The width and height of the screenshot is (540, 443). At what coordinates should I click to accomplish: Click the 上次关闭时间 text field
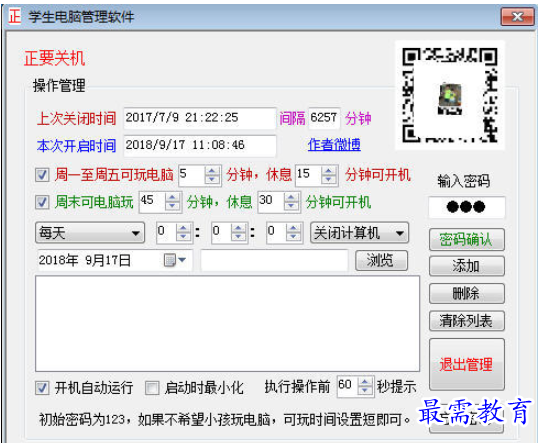200,118
